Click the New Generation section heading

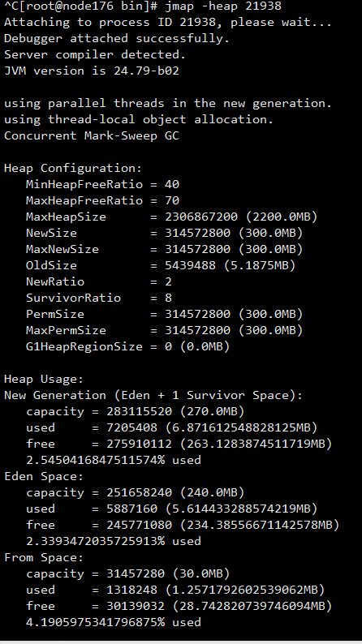point(153,395)
